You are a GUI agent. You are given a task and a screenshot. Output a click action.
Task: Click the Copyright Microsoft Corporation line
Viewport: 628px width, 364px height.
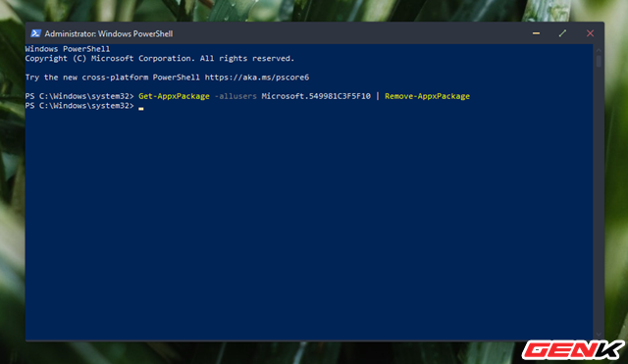point(159,59)
